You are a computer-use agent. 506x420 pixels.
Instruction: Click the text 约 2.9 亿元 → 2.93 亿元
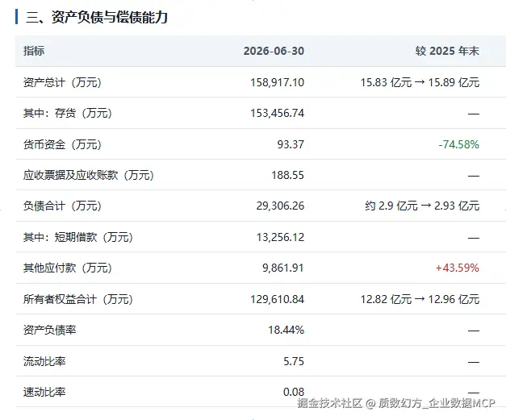[x=422, y=206]
